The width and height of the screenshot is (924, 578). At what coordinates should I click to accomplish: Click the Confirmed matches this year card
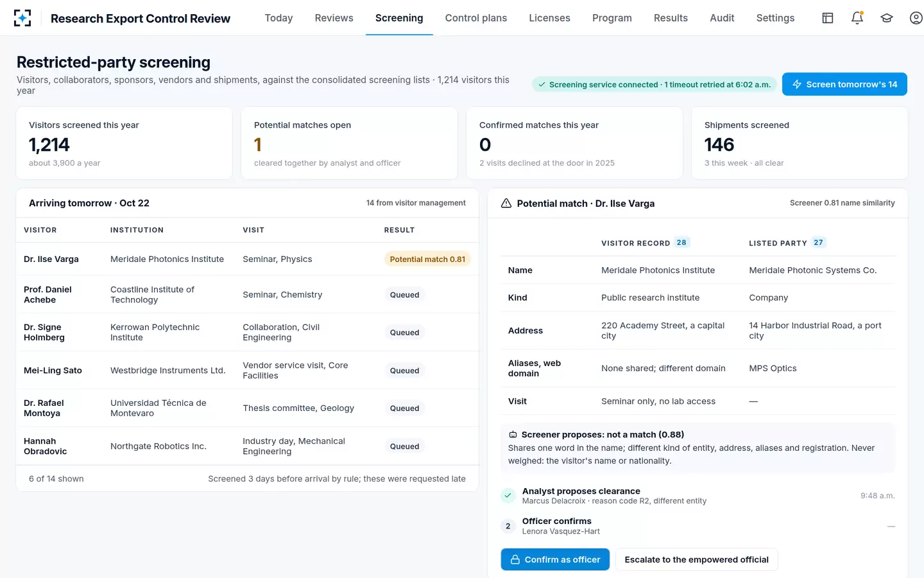[x=574, y=143]
